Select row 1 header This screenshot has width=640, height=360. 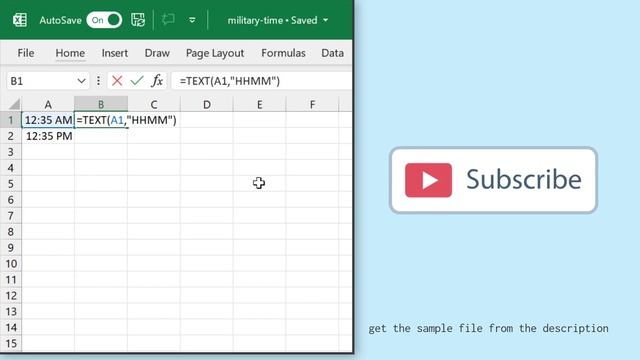11,120
